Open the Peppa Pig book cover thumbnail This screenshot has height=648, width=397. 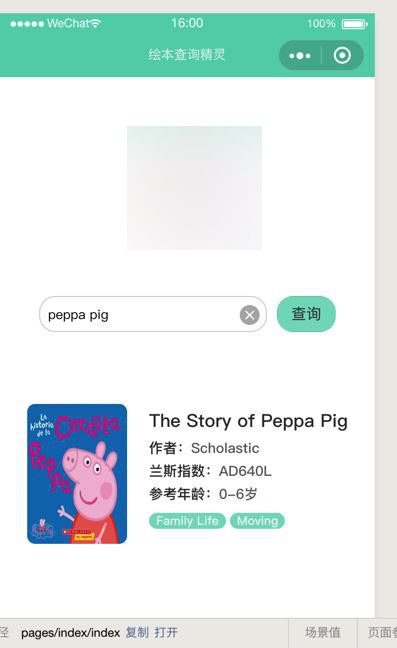[x=77, y=474]
